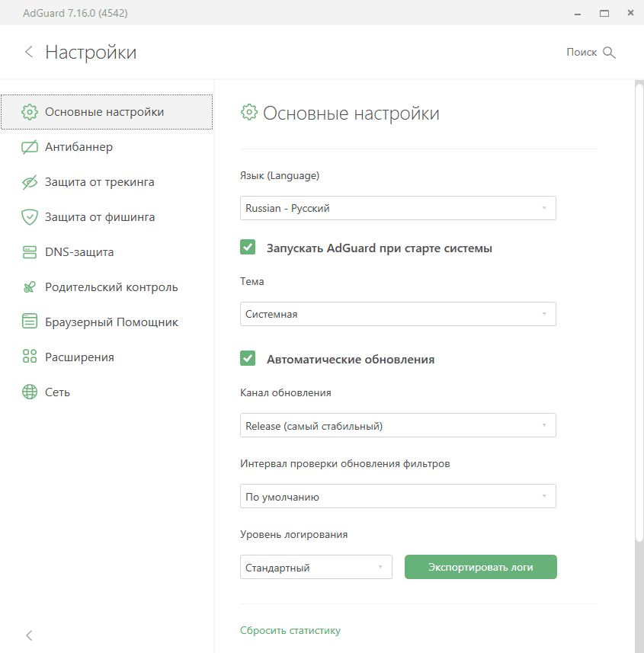The width and height of the screenshot is (644, 653).
Task: Click the Защита от фишинга shield icon
Action: tap(30, 217)
